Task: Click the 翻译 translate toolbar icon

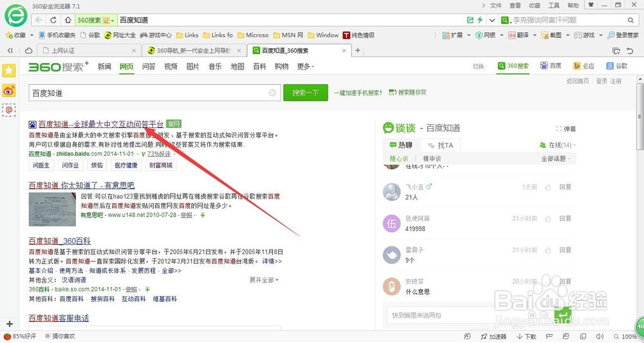Action: coord(518,35)
